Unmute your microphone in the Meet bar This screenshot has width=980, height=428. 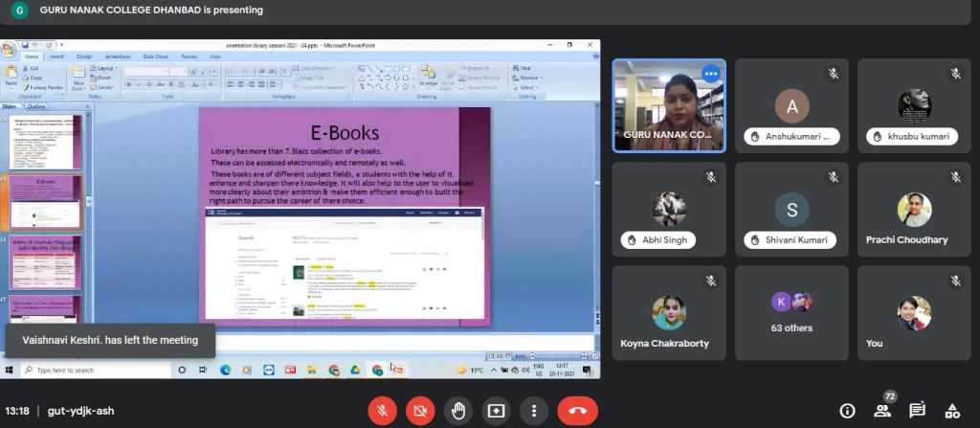pyautogui.click(x=383, y=411)
